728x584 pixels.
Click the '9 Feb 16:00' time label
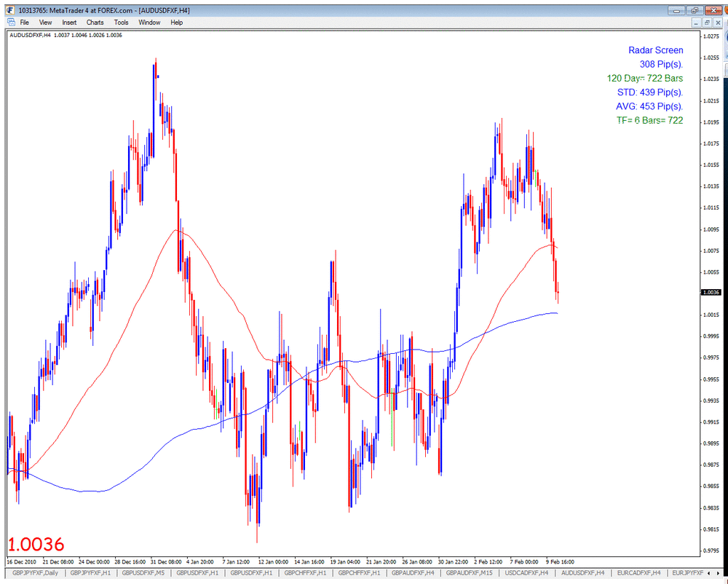[560, 561]
